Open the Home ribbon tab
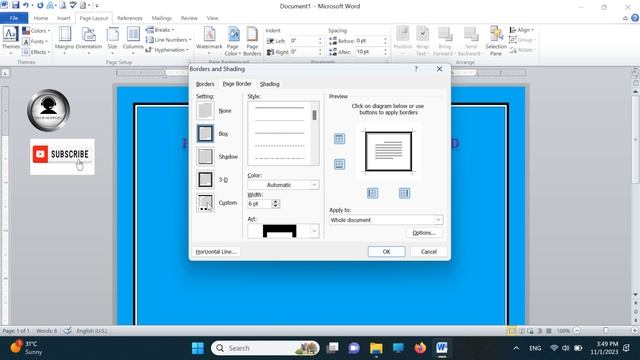640x360 pixels. point(40,18)
